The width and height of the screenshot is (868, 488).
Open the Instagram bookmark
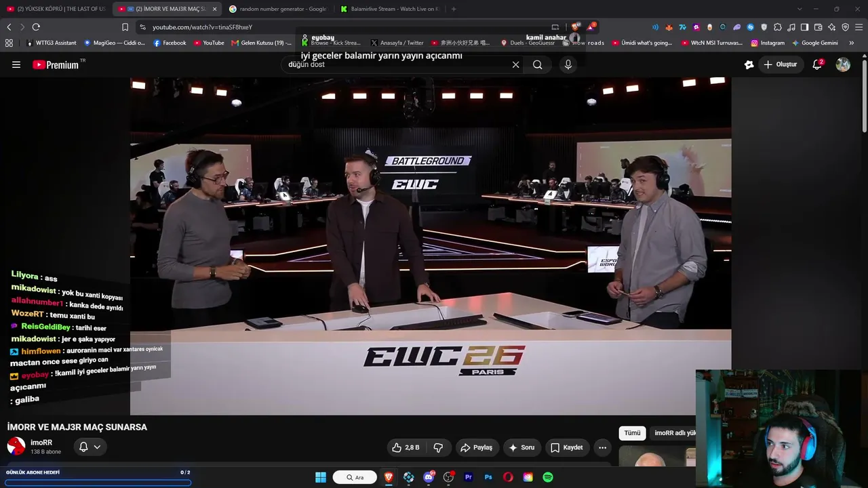point(768,43)
